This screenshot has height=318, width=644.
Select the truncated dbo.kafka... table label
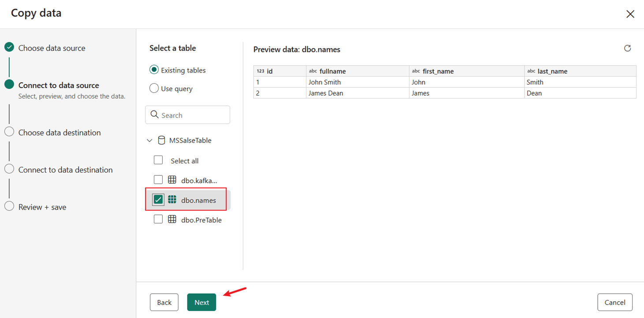click(x=199, y=180)
